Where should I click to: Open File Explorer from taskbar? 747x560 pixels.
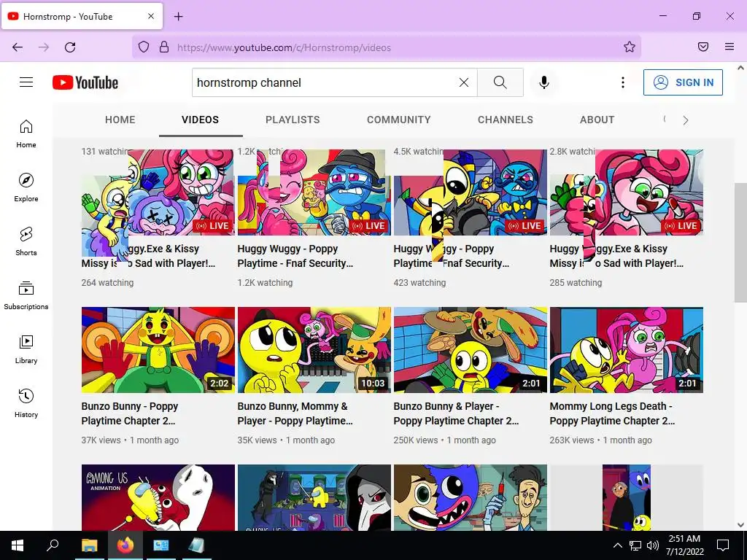(89, 545)
